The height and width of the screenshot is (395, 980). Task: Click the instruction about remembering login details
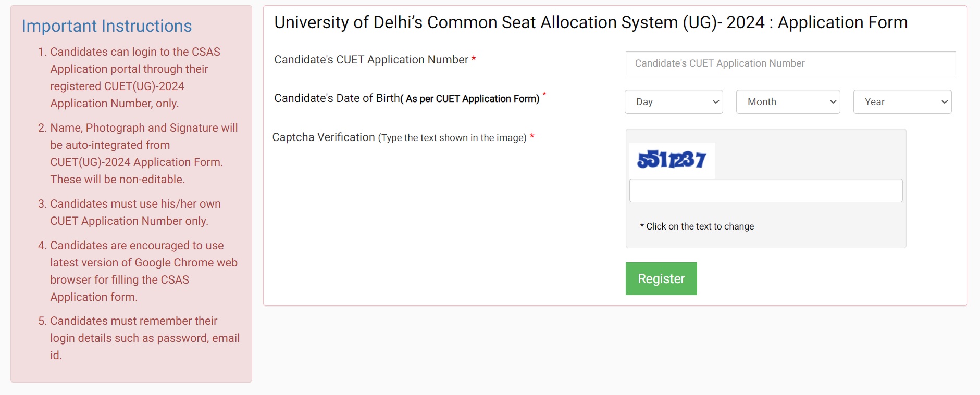point(144,338)
